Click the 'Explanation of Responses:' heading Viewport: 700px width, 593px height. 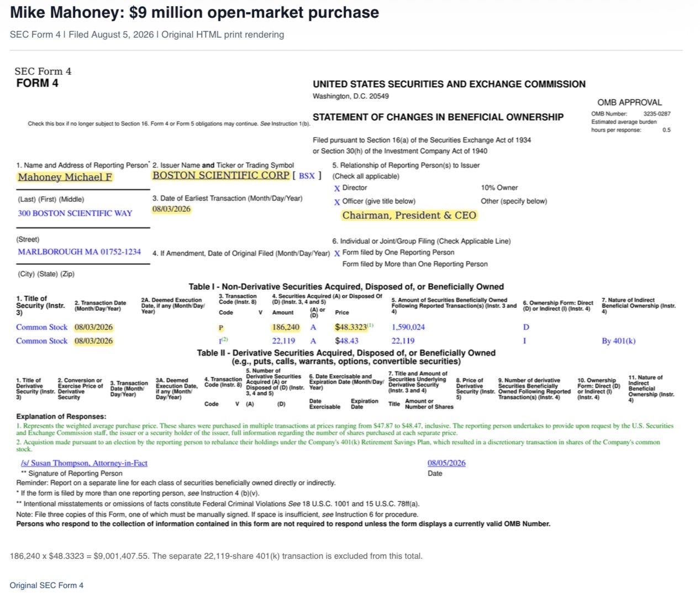pos(61,417)
